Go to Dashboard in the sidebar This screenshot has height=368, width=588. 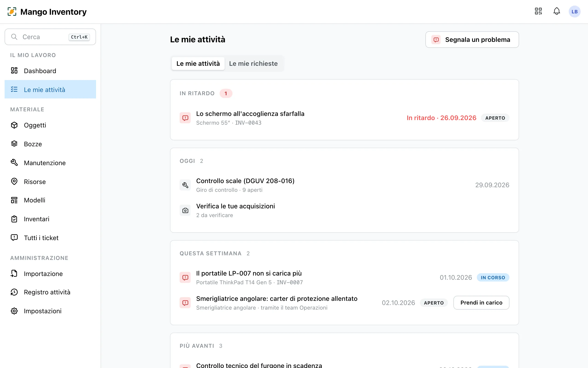(50, 71)
